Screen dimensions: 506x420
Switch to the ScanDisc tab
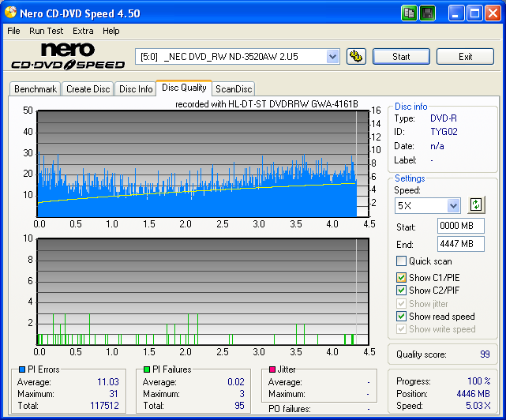tap(234, 88)
